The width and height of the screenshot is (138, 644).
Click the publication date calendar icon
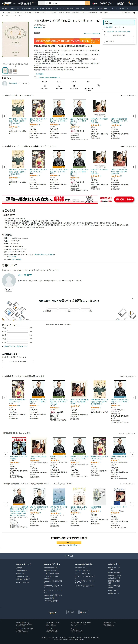point(74,86)
